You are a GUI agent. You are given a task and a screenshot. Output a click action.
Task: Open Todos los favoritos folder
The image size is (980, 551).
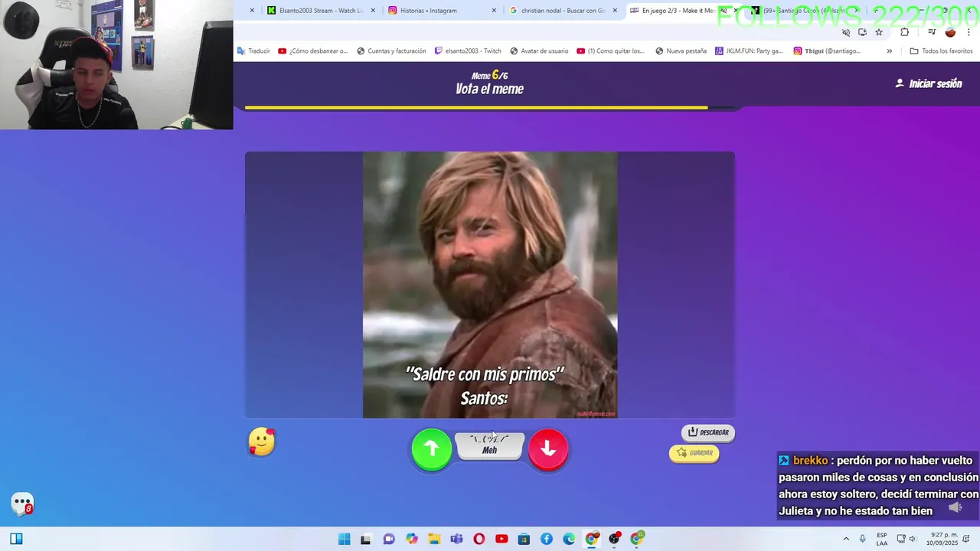(941, 51)
